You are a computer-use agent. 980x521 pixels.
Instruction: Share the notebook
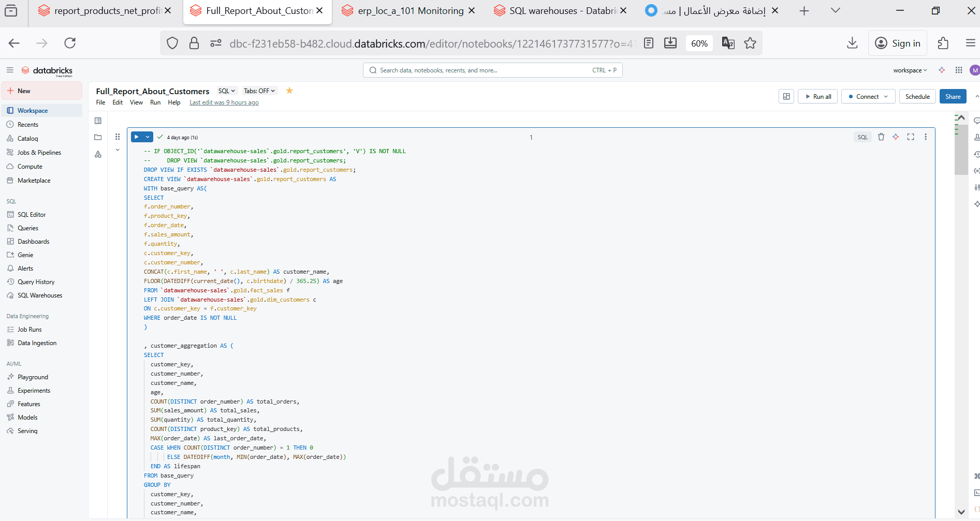953,97
